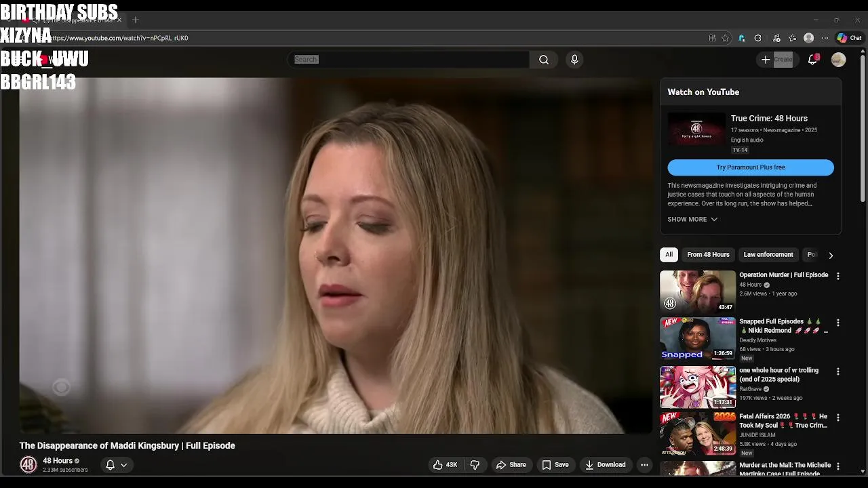Open one whole hour of vr trolling title
The width and height of the screenshot is (868, 488).
(x=778, y=375)
